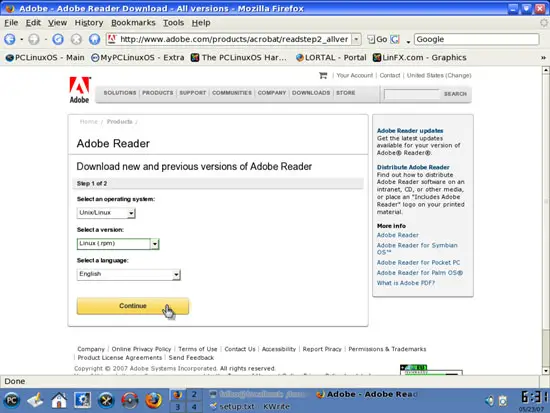Open the COMPANY navigation tab
Image resolution: width=550 pixels, height=413 pixels.
pyautogui.click(x=272, y=93)
